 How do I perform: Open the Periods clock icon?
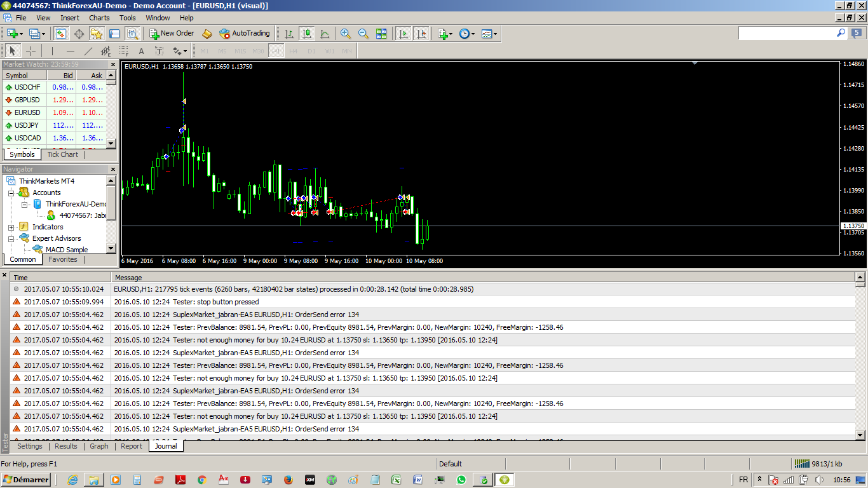click(x=464, y=34)
